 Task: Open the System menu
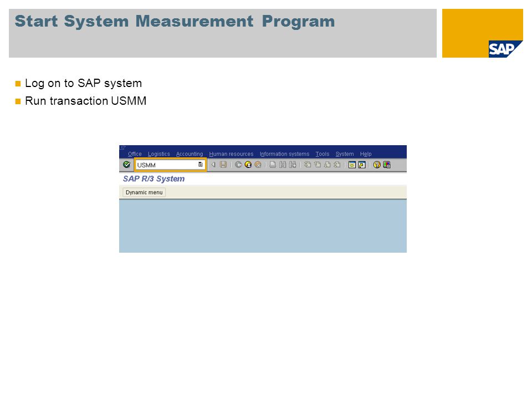345,154
